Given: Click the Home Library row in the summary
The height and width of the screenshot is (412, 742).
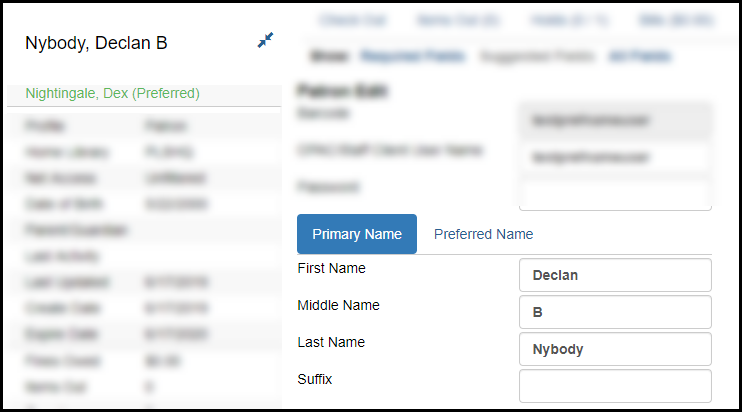Looking at the screenshot, I should [x=144, y=152].
